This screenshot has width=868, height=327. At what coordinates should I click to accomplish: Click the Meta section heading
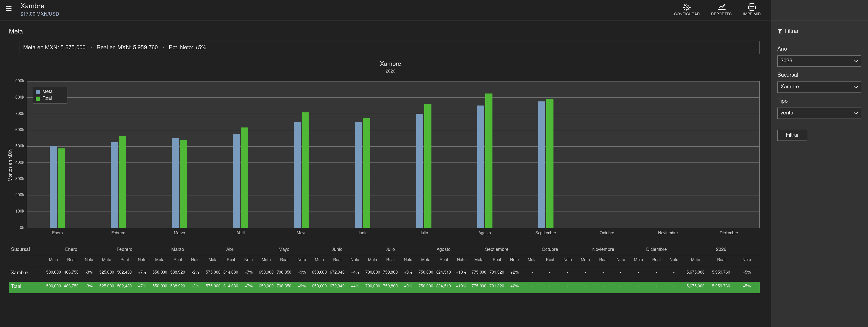(16, 31)
